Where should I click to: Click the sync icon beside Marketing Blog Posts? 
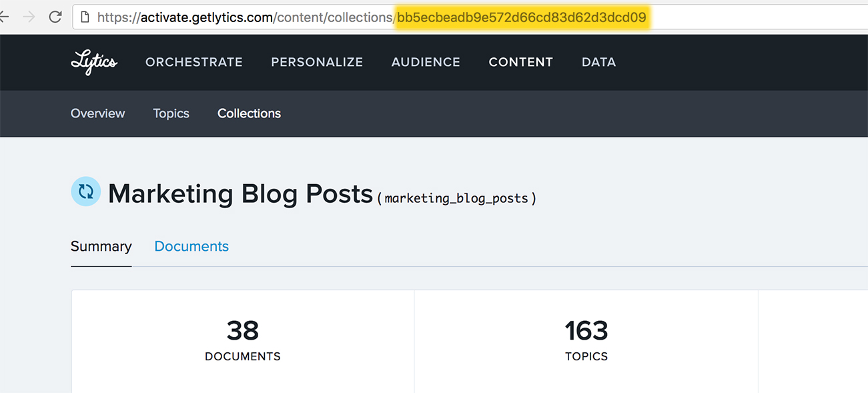[x=85, y=191]
